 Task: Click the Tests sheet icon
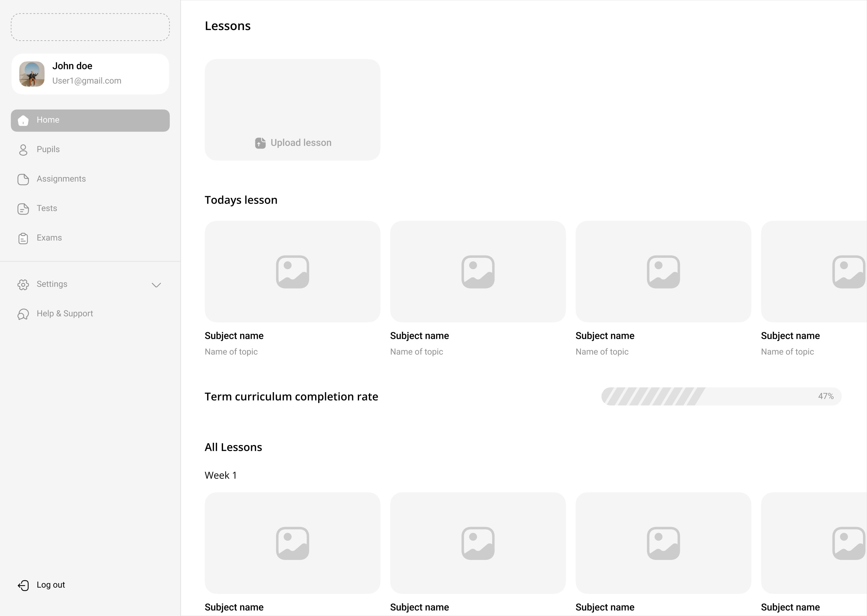23,209
